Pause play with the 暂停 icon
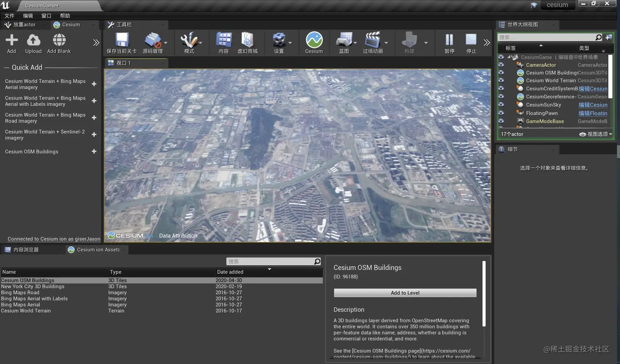This screenshot has height=364, width=620. [x=449, y=40]
